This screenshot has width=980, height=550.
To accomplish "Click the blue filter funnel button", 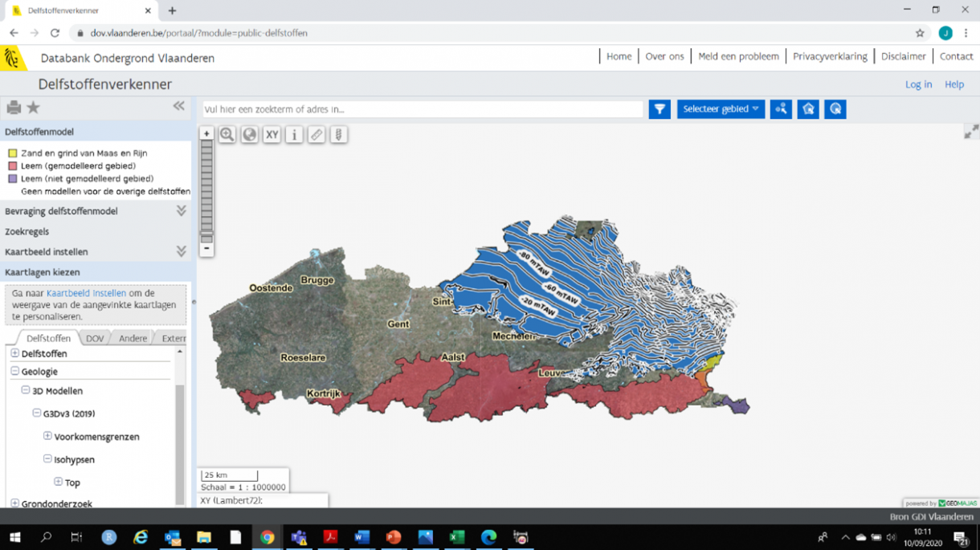I will (x=659, y=109).
